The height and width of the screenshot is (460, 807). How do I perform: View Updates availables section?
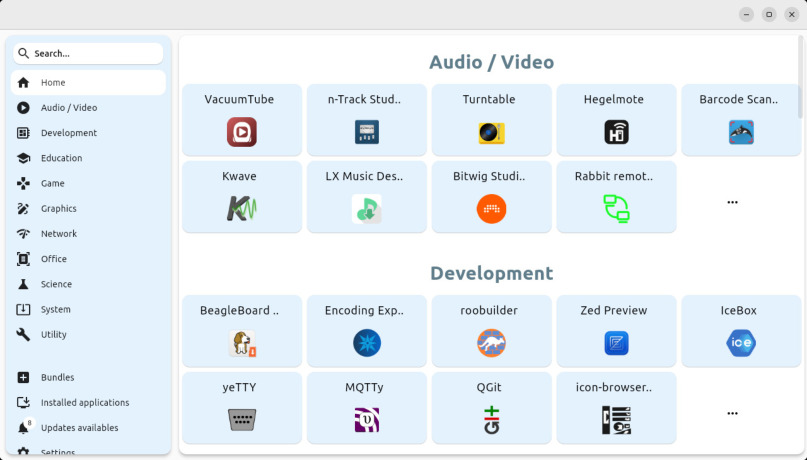pos(79,427)
